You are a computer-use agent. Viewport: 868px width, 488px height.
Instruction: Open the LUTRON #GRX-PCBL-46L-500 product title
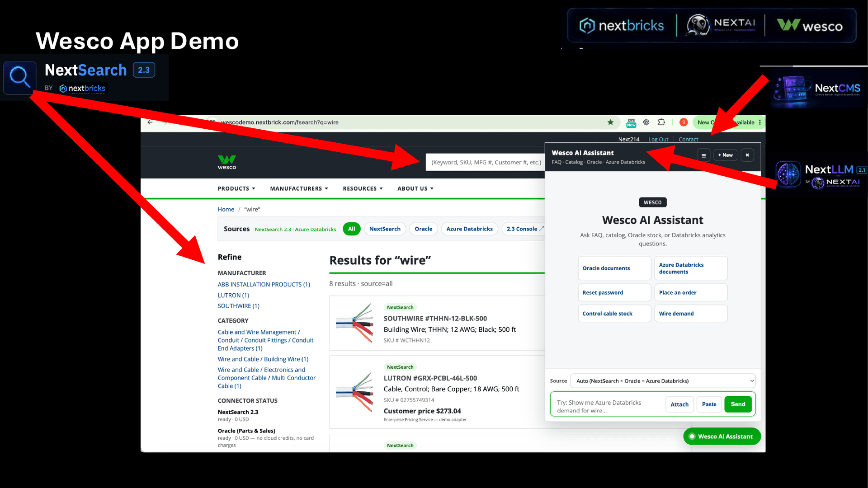tap(430, 378)
